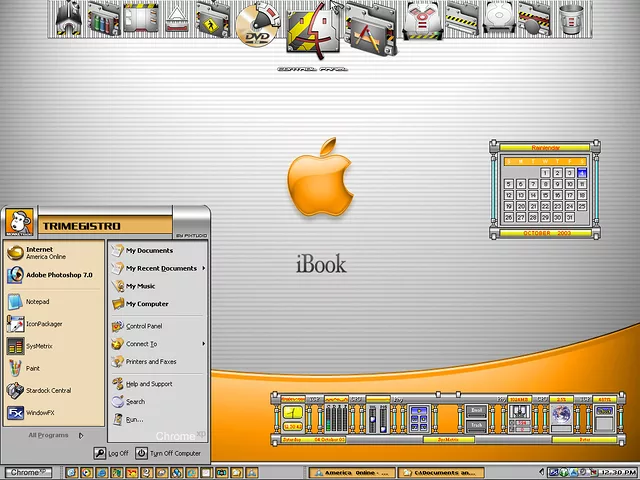The image size is (640, 480).
Task: Select day 4 on Rainlendar calendar
Action: pos(582,173)
